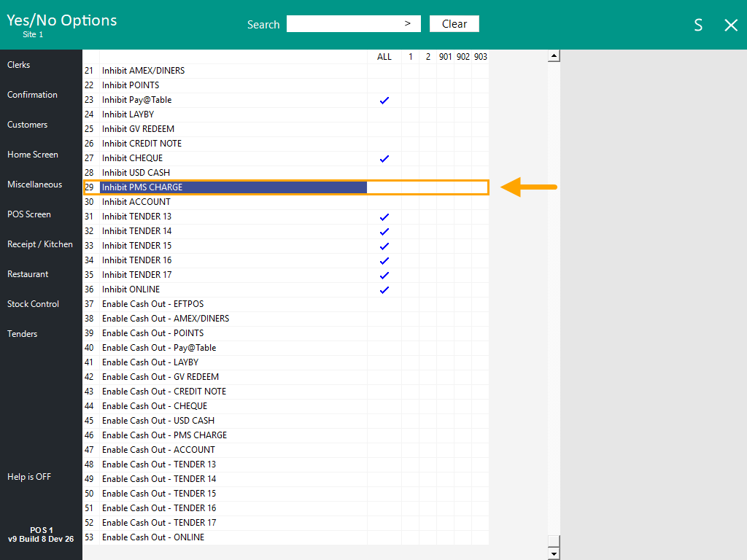This screenshot has height=560, width=747.
Task: Select row Enable Cash Out - CHEQUE
Action: pos(286,406)
